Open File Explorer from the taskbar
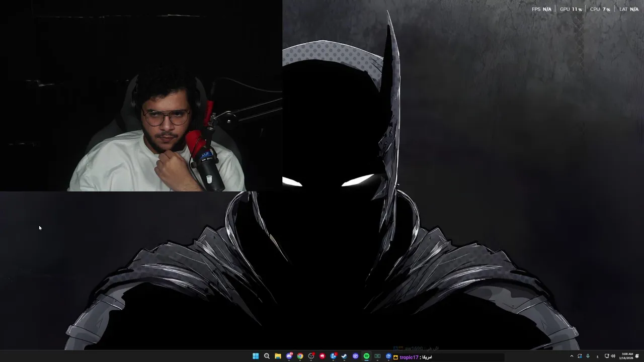This screenshot has width=644, height=362. pos(278,356)
